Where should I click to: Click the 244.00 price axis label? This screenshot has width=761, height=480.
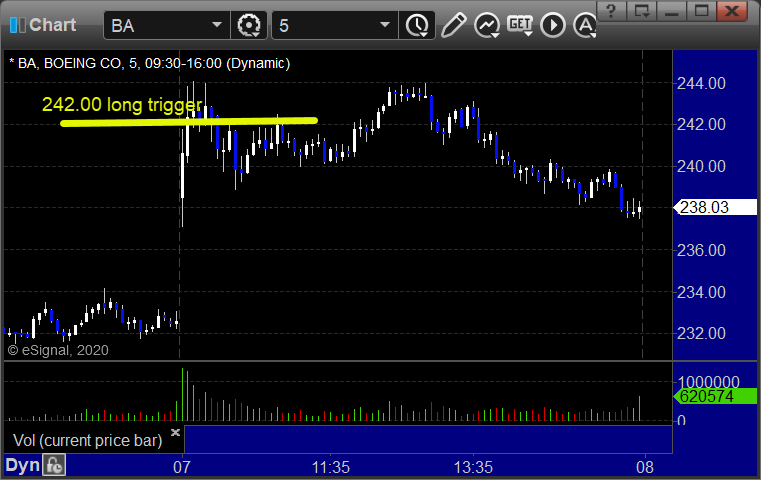point(701,83)
